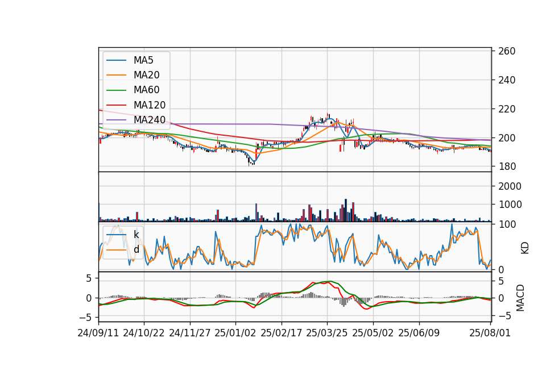
Task: Click the 25/03/25 date axis label
Action: 327,333
